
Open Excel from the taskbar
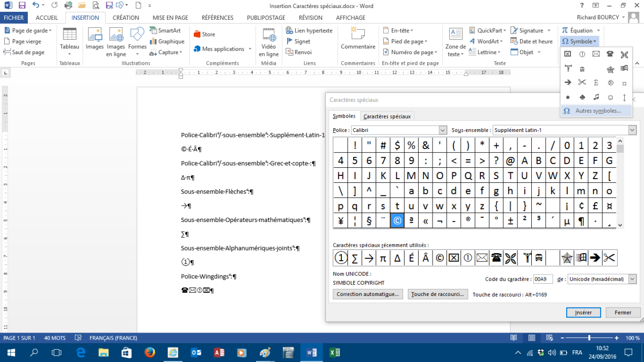pos(334,352)
